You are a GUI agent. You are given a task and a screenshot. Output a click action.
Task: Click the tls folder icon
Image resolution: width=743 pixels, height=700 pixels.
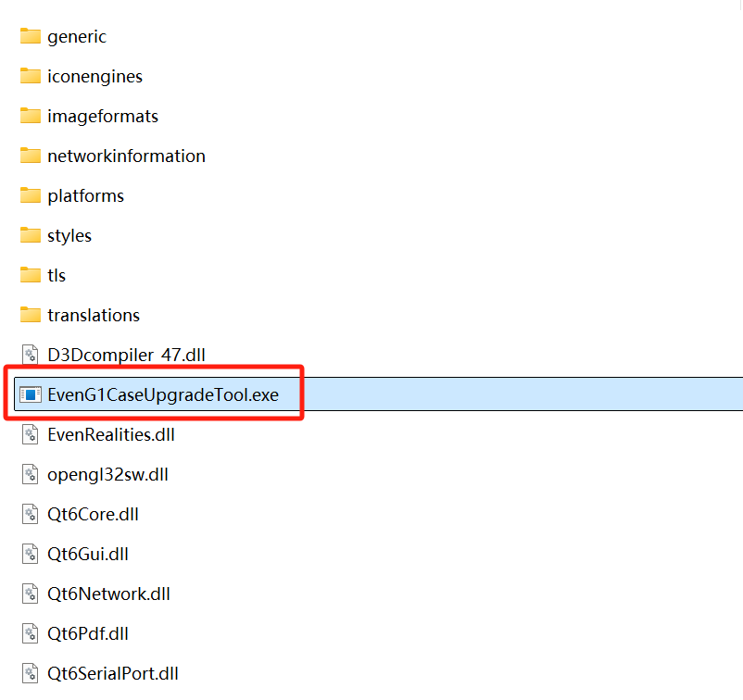[x=31, y=275]
